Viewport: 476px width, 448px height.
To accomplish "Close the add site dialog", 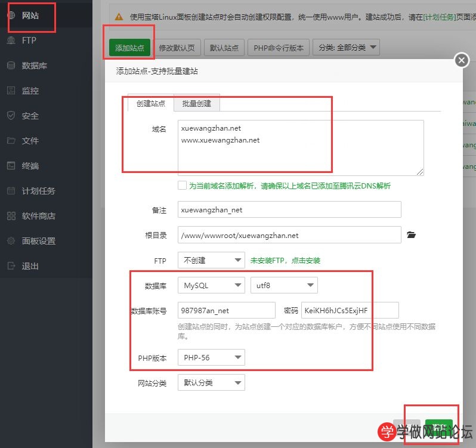I will [460, 60].
